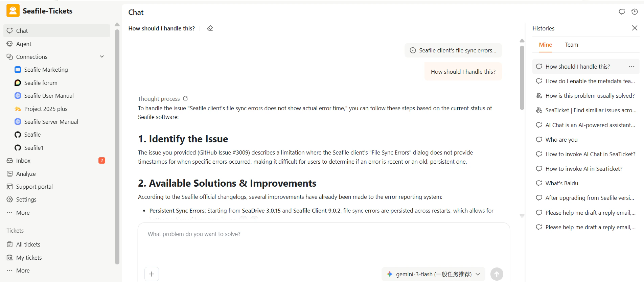The image size is (644, 282).
Task: Open Support portal
Action: (56, 187)
